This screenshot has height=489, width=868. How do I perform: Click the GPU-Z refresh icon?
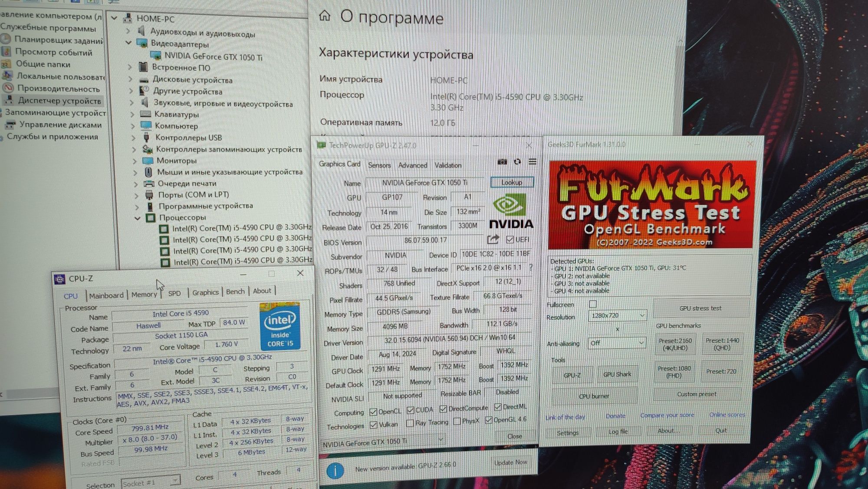[x=517, y=162]
